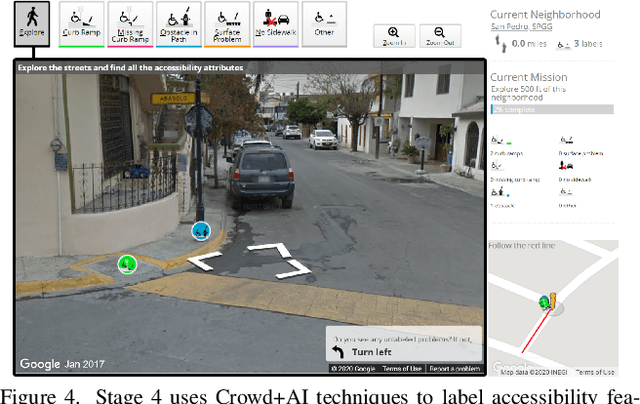This screenshot has width=640, height=404.
Task: Click the pegman marker on the minimap
Action: [x=546, y=301]
